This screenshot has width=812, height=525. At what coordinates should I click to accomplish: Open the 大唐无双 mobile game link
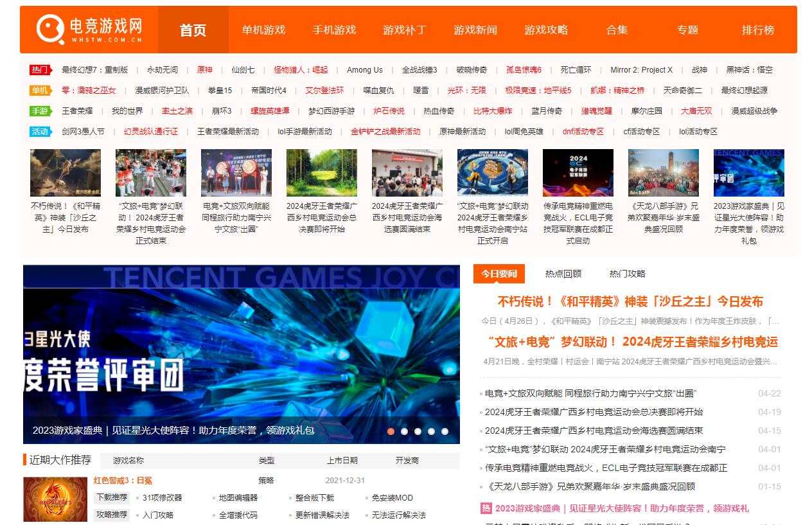[696, 111]
